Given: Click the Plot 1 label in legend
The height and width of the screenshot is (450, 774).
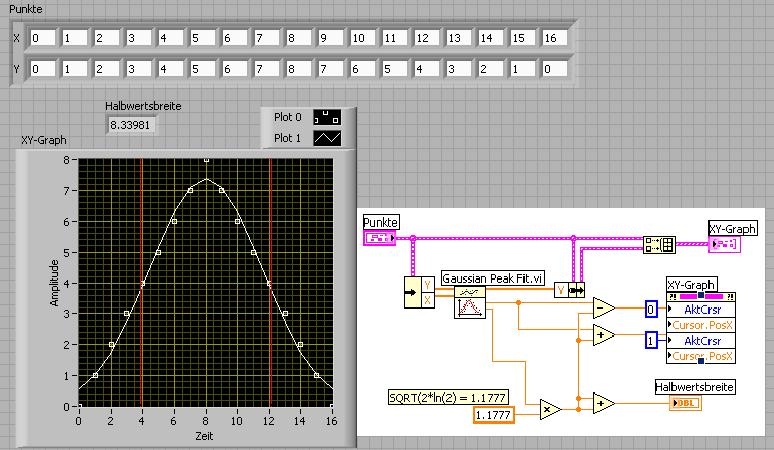Looking at the screenshot, I should click(x=287, y=138).
